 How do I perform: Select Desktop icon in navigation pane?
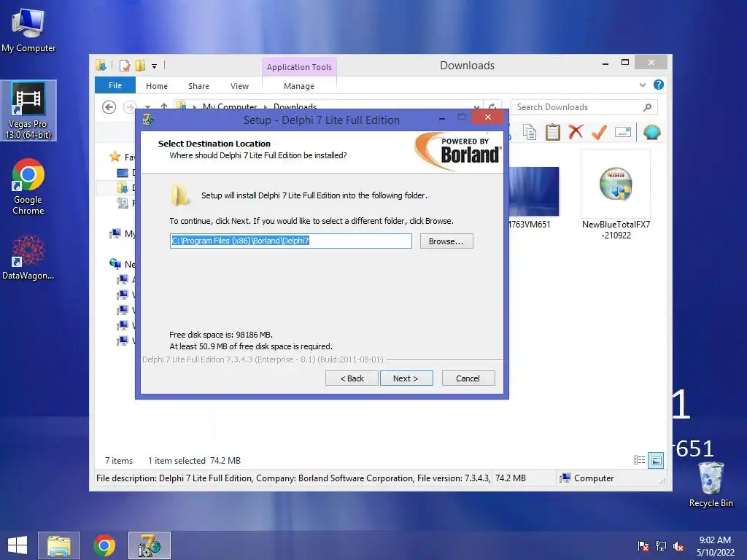(x=123, y=172)
